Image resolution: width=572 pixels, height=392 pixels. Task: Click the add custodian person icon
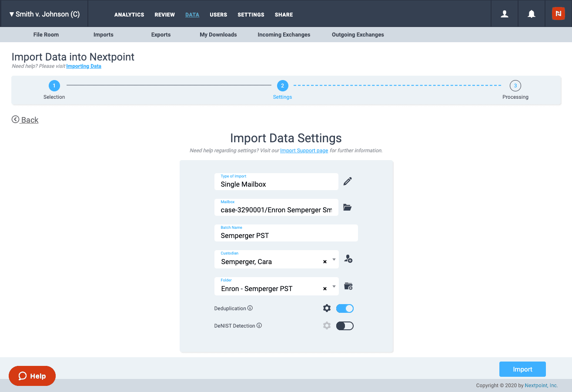coord(348,259)
